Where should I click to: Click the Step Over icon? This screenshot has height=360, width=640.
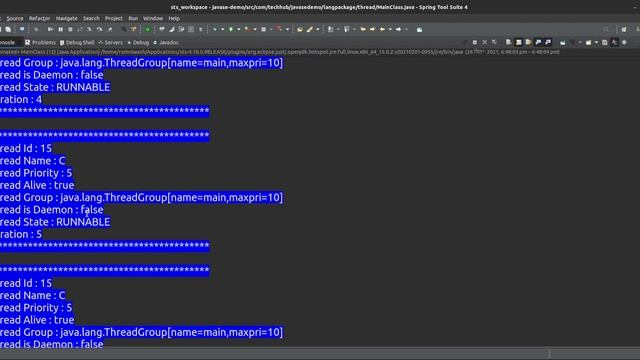click(99, 29)
